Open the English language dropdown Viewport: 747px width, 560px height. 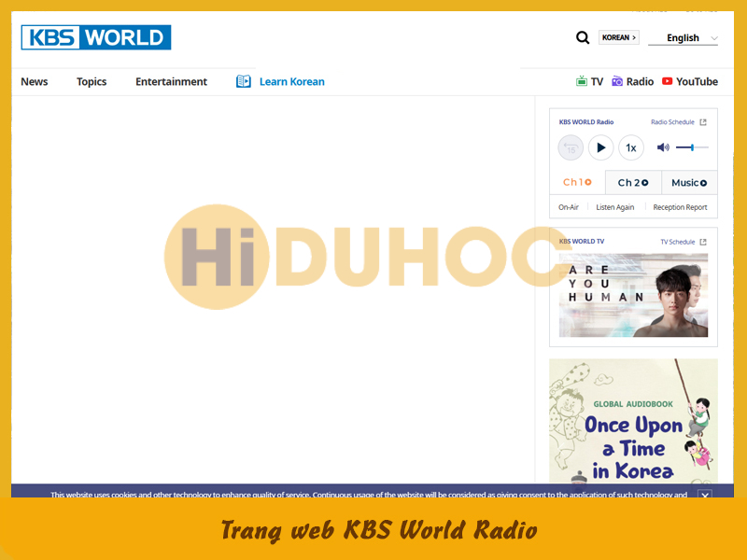click(x=683, y=37)
